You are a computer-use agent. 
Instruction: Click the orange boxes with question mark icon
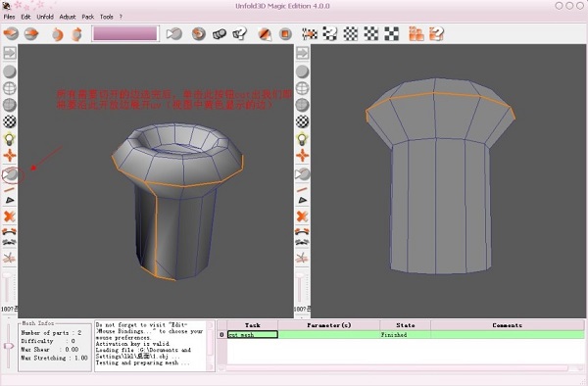click(436, 33)
